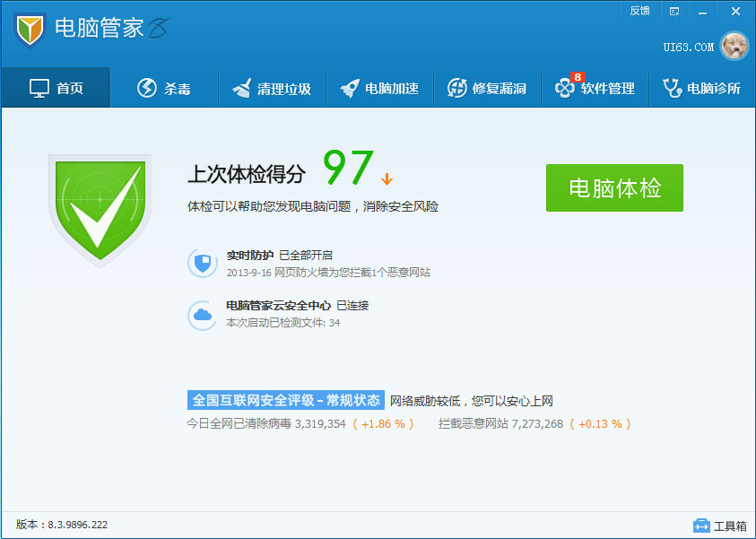
Task: Select the 修复漏洞 tab
Action: 488,88
